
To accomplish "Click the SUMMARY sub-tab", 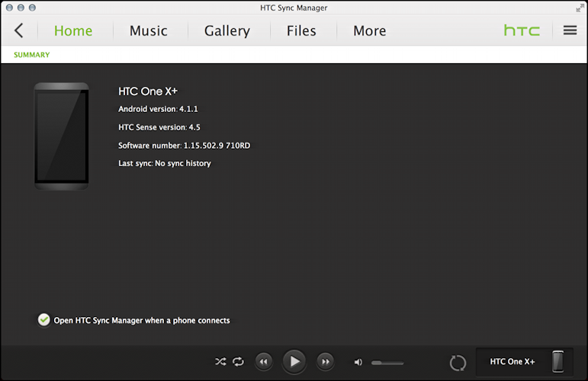I will pyautogui.click(x=31, y=55).
